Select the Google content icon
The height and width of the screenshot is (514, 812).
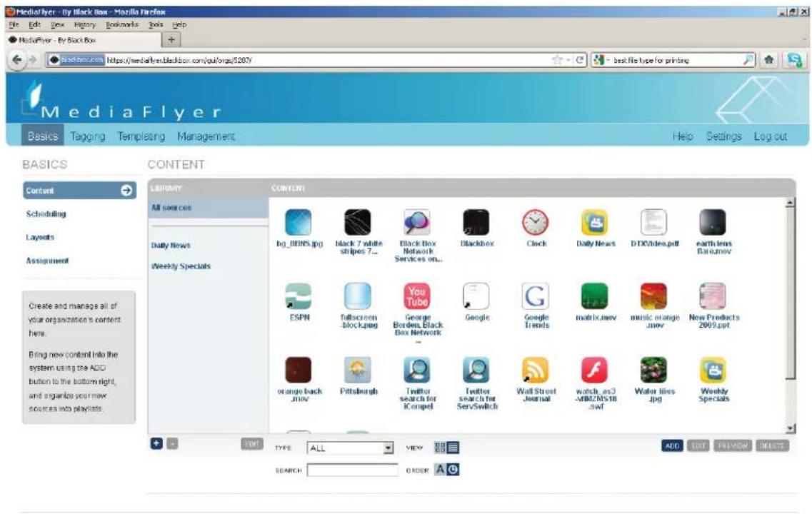(476, 296)
